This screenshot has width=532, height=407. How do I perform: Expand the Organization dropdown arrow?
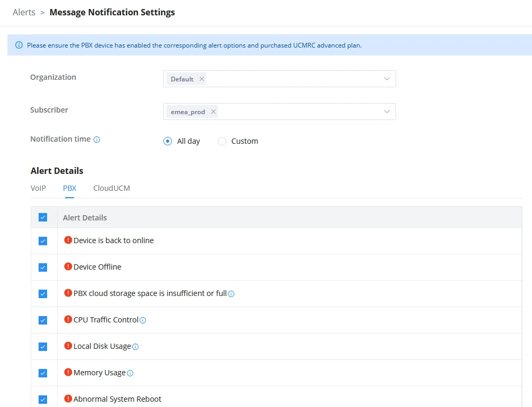tap(387, 79)
